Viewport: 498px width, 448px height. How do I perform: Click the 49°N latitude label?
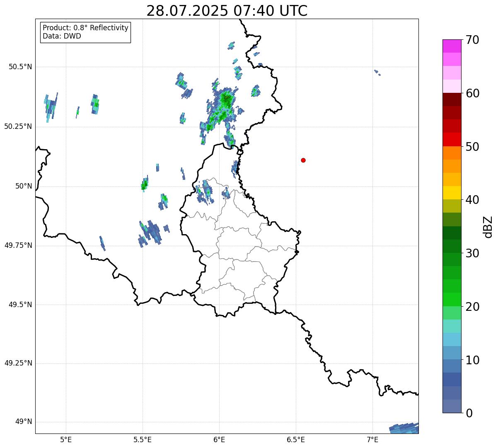point(24,421)
